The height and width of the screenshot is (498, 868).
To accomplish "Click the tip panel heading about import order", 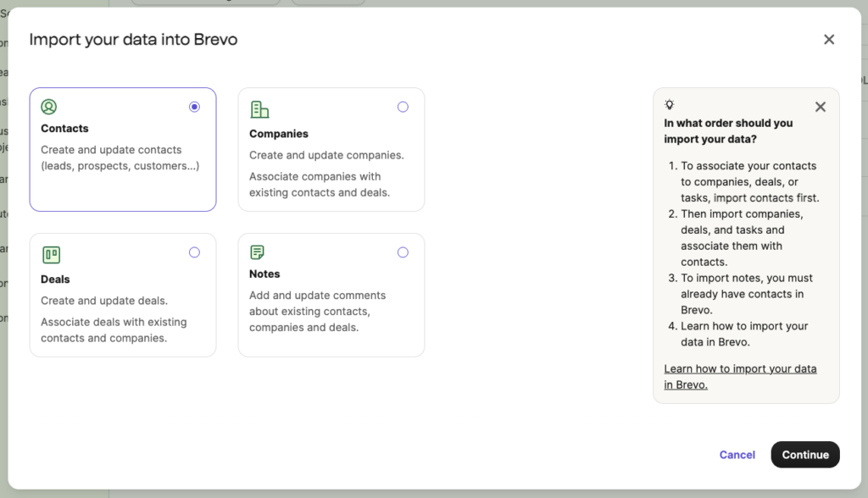I will click(x=727, y=130).
